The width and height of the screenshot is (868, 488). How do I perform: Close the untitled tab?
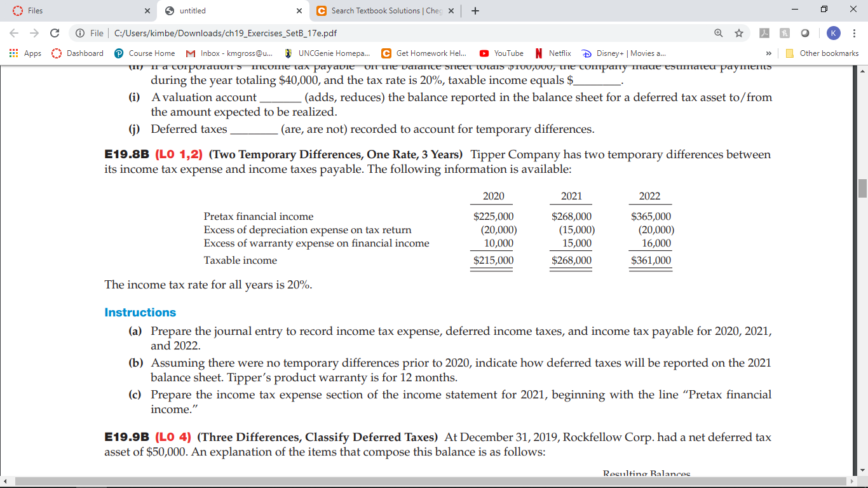coord(299,11)
